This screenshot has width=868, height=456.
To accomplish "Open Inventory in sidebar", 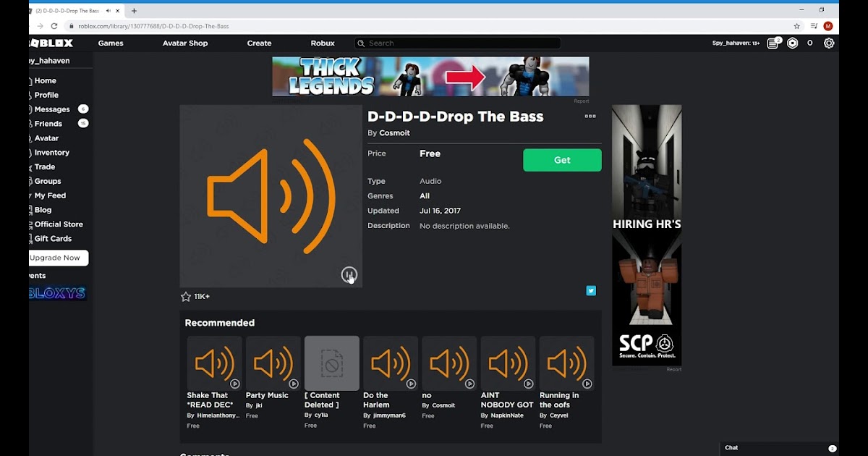I will 52,153.
